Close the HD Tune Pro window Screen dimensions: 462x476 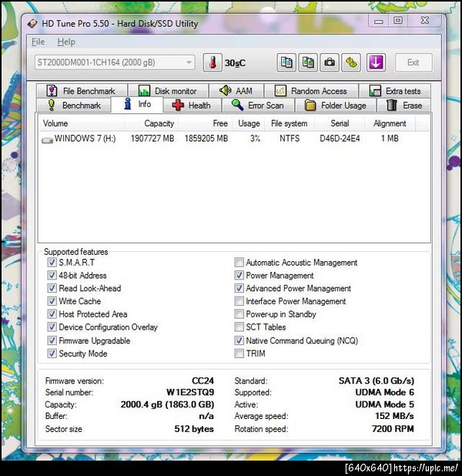click(x=425, y=21)
